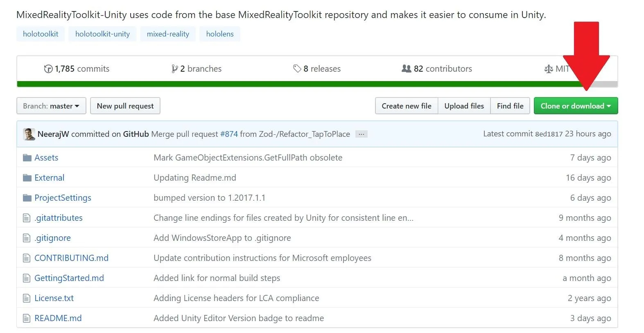The height and width of the screenshot is (333, 644).
Task: Click 'Adding License headers for LCA compliance' message
Action: click(236, 298)
